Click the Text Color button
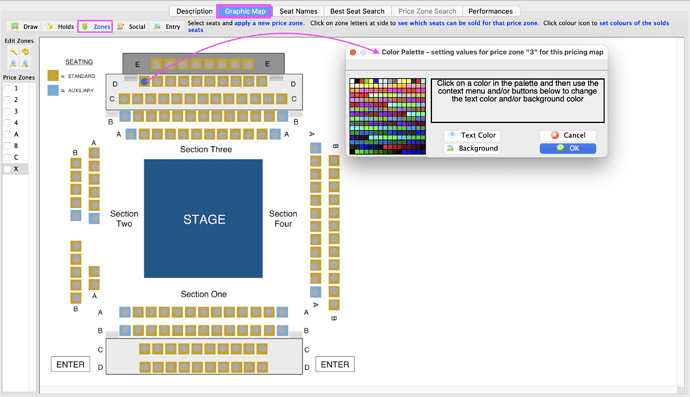Image resolution: width=690 pixels, height=397 pixels. [472, 135]
